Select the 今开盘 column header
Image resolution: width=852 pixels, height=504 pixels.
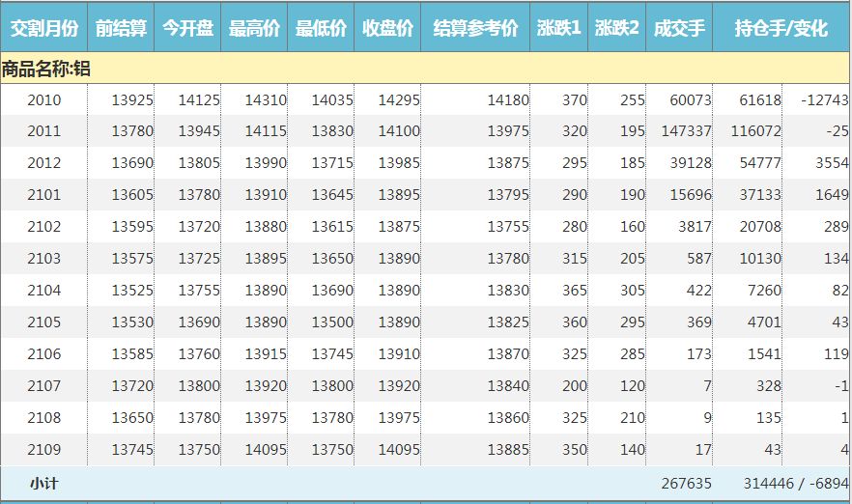(x=187, y=28)
